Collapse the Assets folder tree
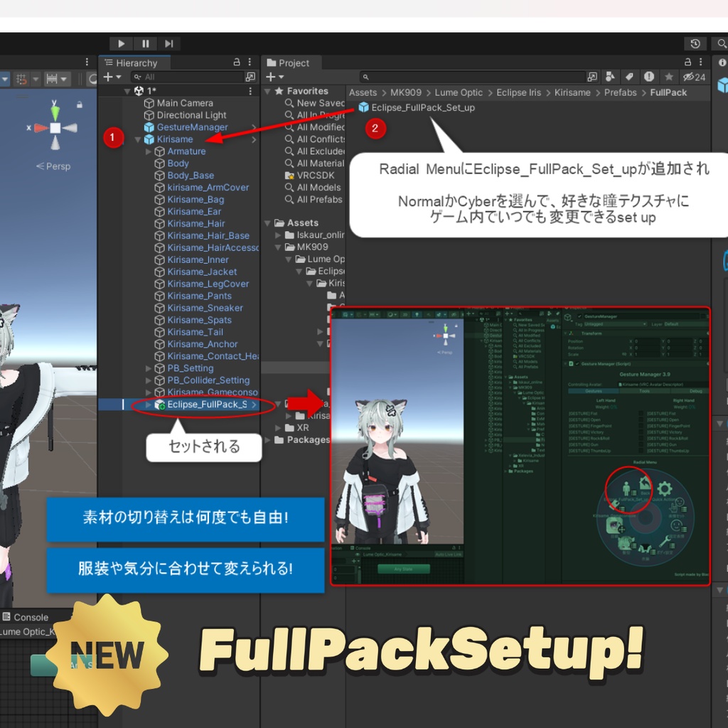The width and height of the screenshot is (728, 728). click(267, 223)
